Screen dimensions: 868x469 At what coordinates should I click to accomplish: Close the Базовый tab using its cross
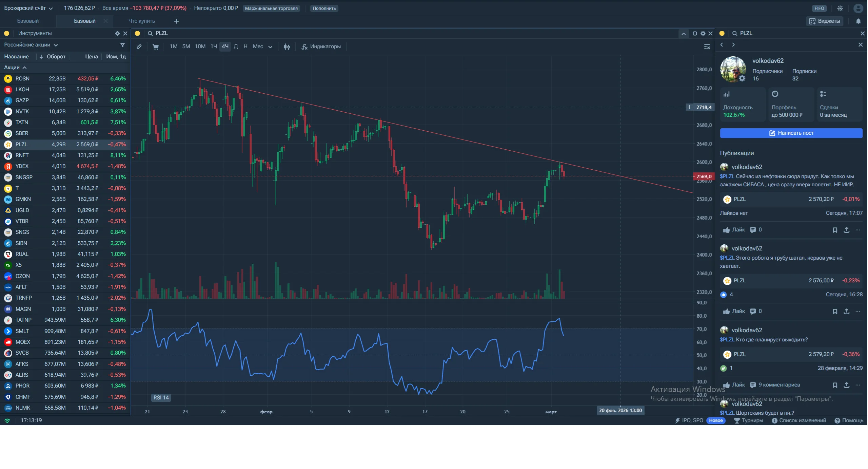click(105, 21)
